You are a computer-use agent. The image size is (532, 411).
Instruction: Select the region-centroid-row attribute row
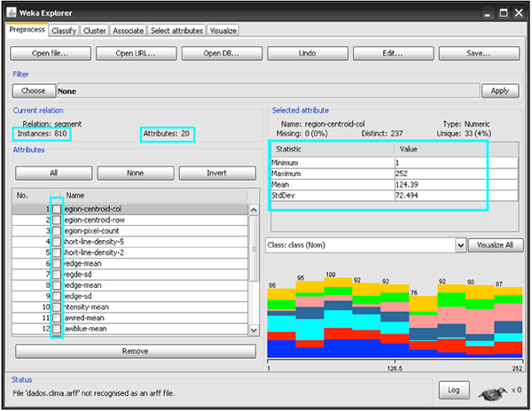[130, 221]
